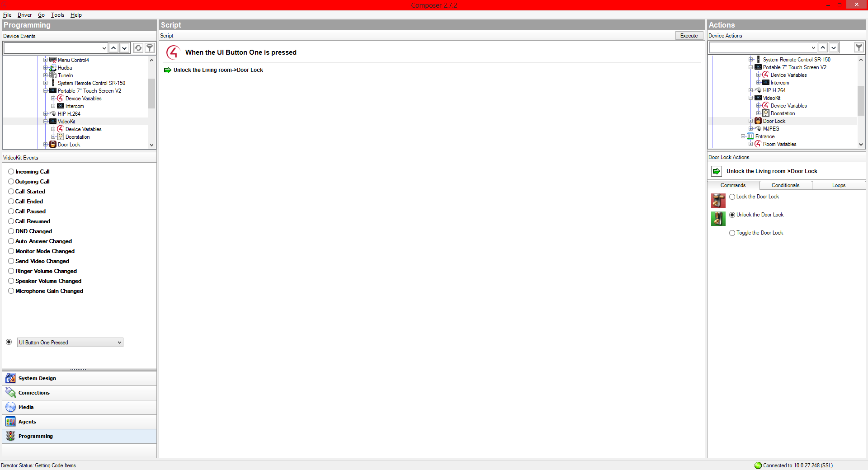868x470 pixels.
Task: Switch to the Conditionals tab
Action: [x=785, y=185]
